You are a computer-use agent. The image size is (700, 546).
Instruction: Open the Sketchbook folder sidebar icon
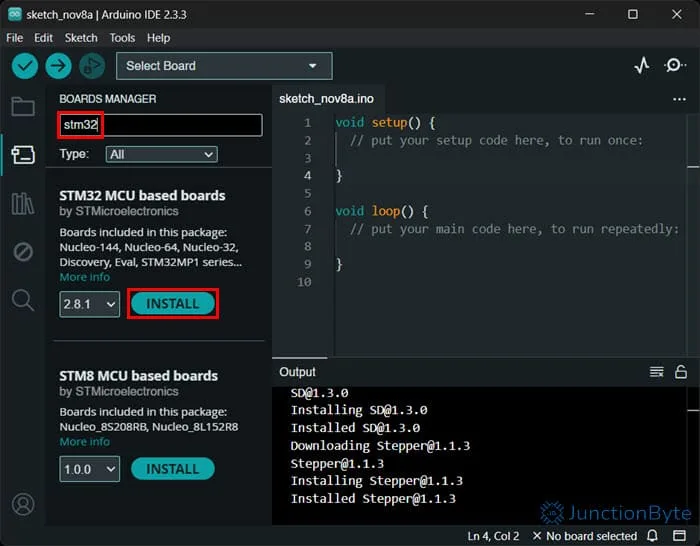pyautogui.click(x=23, y=106)
